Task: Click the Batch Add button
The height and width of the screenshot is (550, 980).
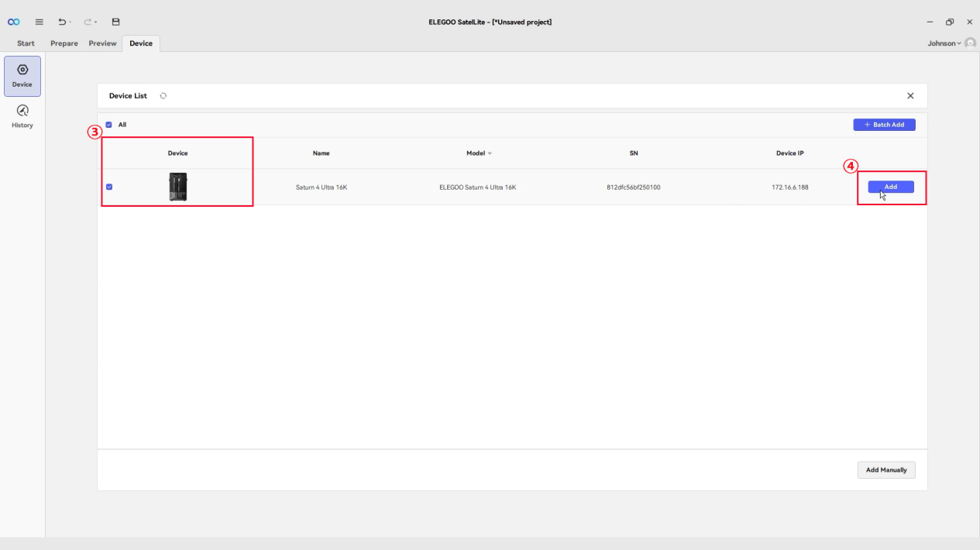Action: [884, 125]
